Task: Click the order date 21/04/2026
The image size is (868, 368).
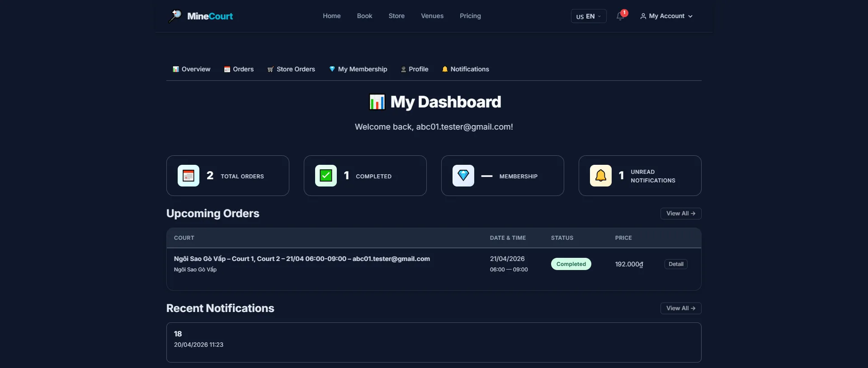Action: click(x=507, y=259)
